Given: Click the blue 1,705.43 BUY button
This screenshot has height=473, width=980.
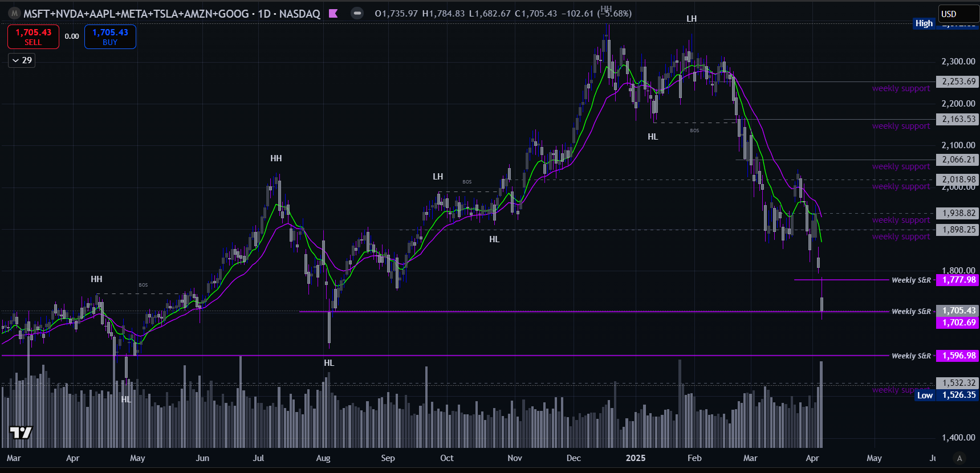Looking at the screenshot, I should (x=110, y=36).
